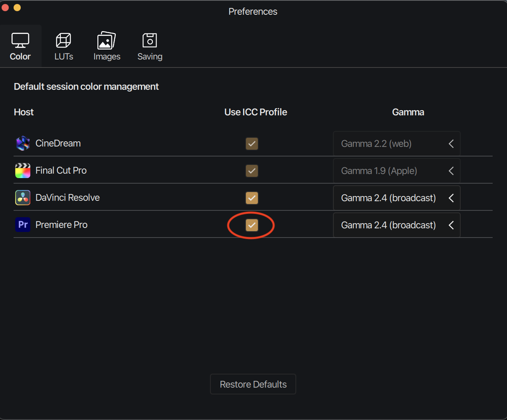Image resolution: width=507 pixels, height=420 pixels.
Task: Click the Final Cut Pro clapperboard icon
Action: [x=23, y=170]
